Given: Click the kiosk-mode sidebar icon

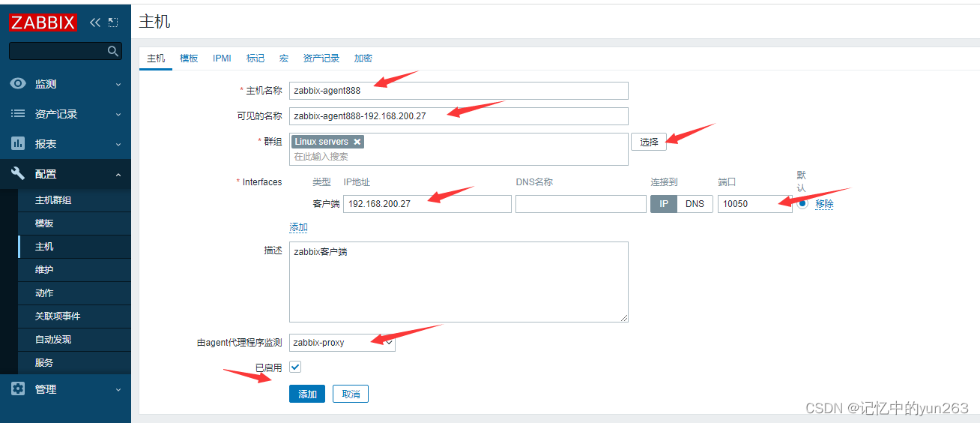Looking at the screenshot, I should tap(113, 22).
